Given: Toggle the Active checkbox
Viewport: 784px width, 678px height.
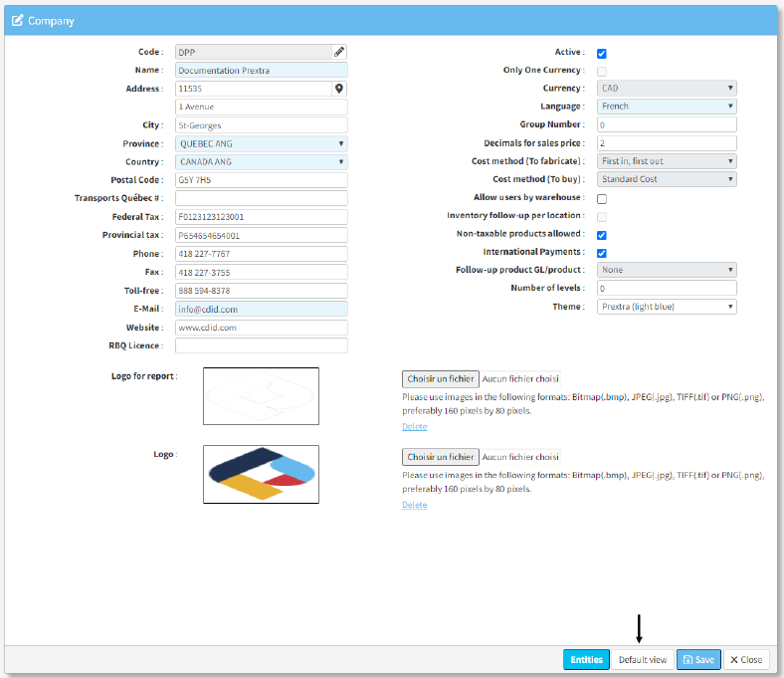Looking at the screenshot, I should 602,54.
